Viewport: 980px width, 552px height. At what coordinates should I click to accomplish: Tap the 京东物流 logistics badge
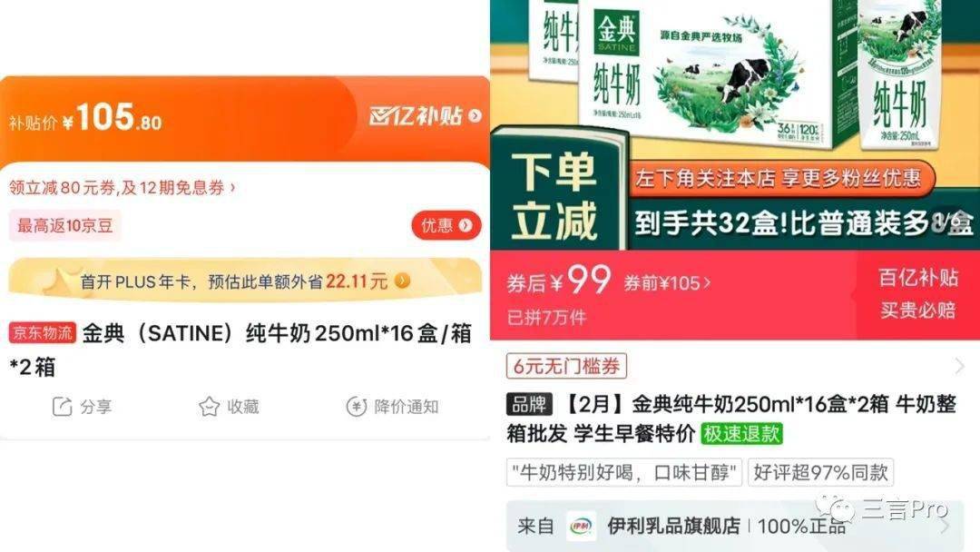tap(43, 332)
